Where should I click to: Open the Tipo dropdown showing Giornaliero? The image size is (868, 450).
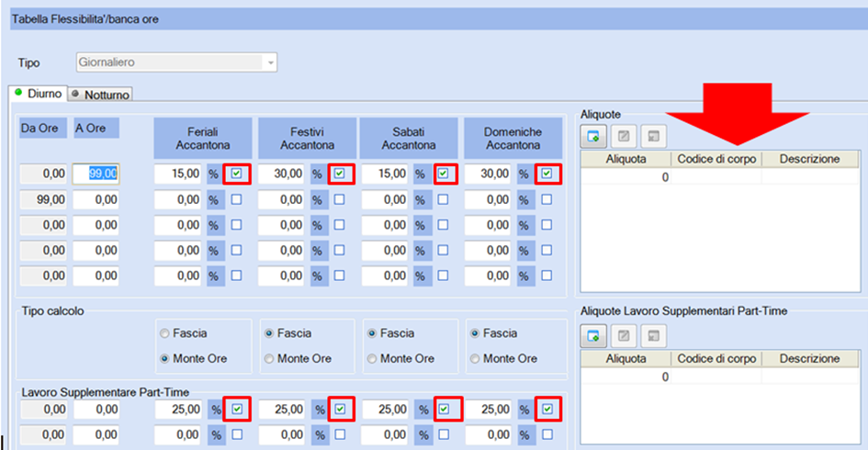click(176, 62)
